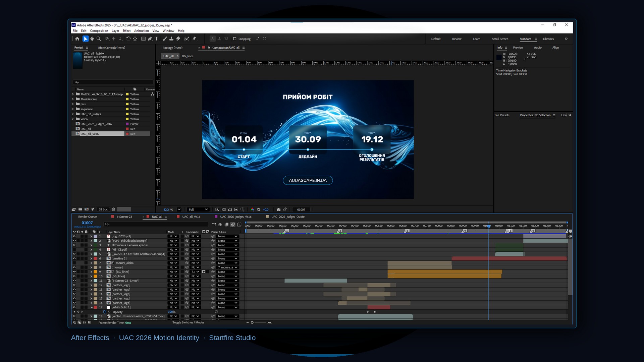Reset exposure in the viewer
The width and height of the screenshot is (644, 362).
259,209
